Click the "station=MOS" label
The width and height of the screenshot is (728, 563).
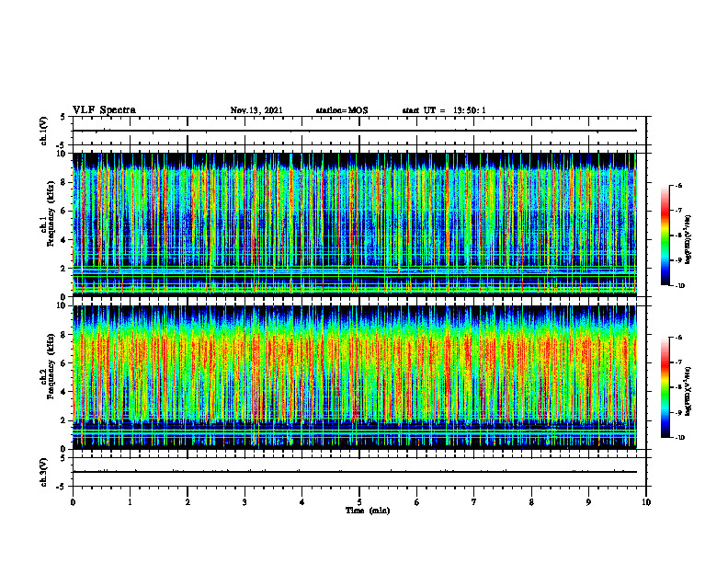[x=342, y=110]
